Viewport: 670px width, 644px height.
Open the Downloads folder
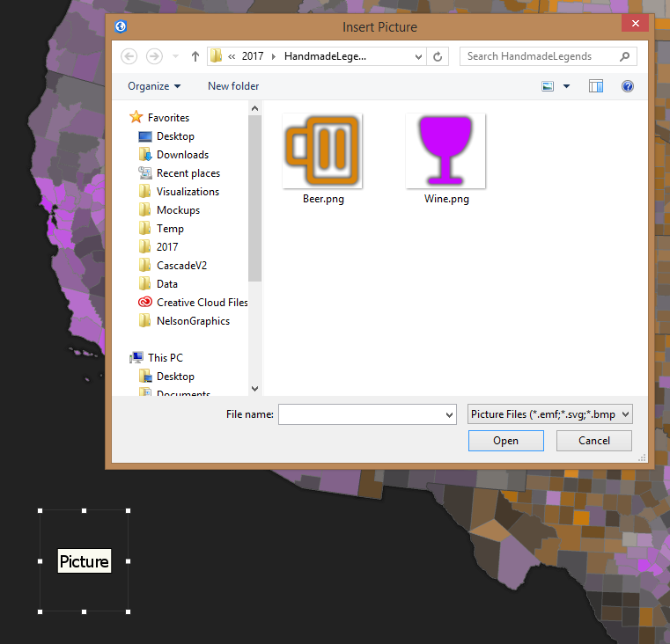coord(182,155)
